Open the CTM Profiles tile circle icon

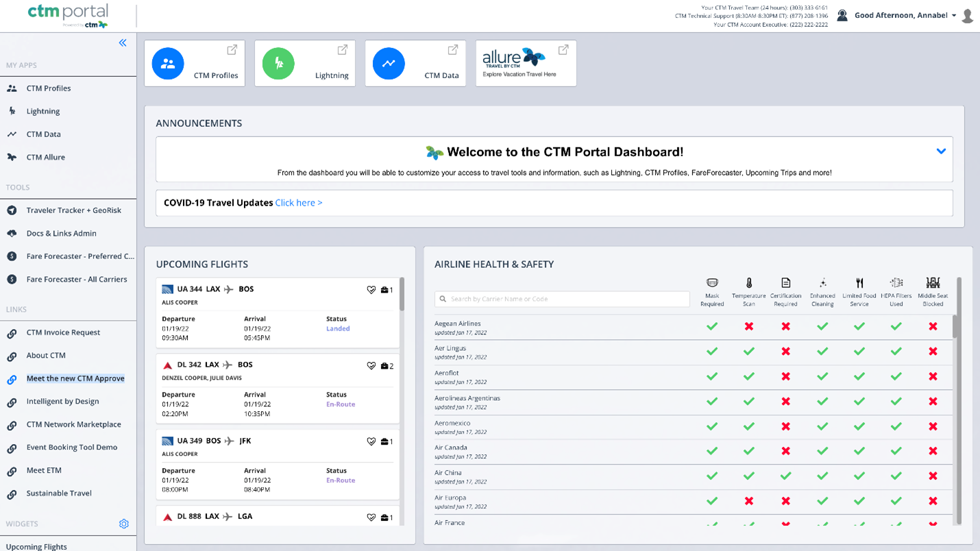(168, 64)
